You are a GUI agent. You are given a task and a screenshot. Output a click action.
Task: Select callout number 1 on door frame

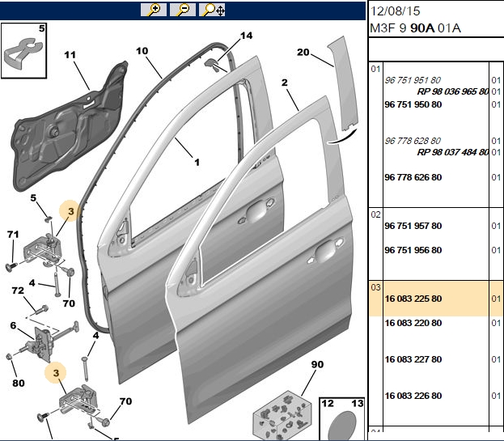point(197,163)
